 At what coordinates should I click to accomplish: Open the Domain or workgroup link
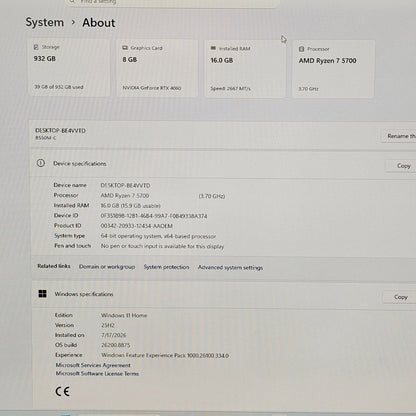pos(107,267)
